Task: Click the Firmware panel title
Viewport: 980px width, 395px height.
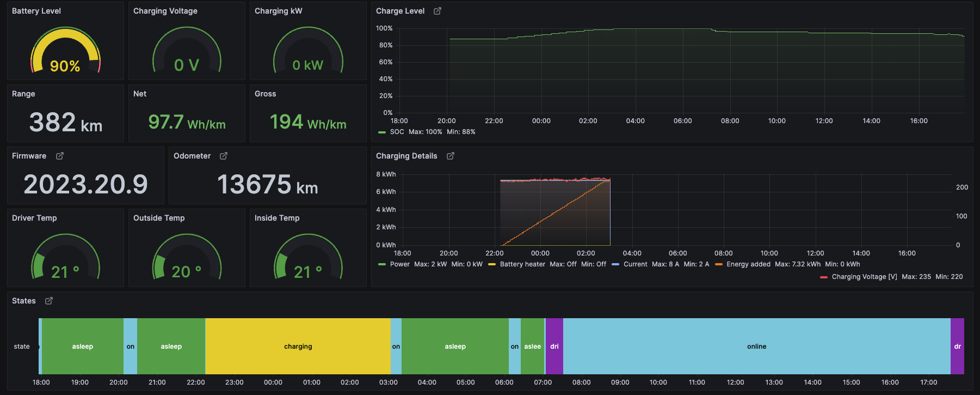Action: 29,156
